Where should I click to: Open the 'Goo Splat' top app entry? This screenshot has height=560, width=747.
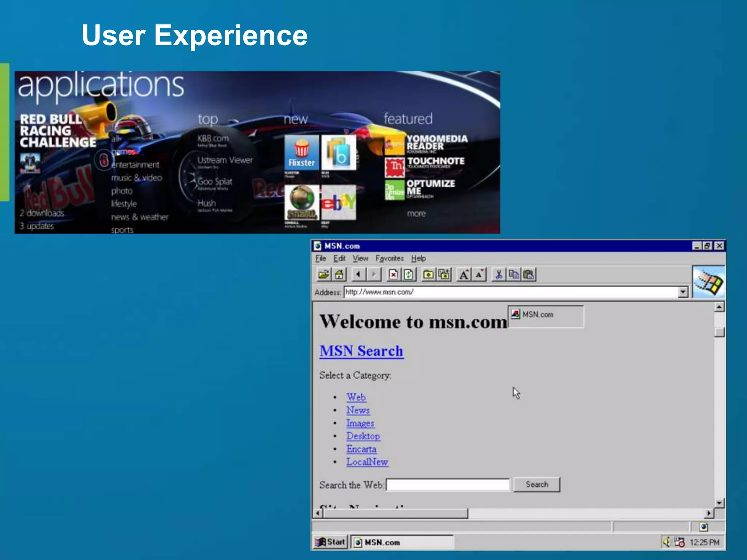[x=215, y=182]
